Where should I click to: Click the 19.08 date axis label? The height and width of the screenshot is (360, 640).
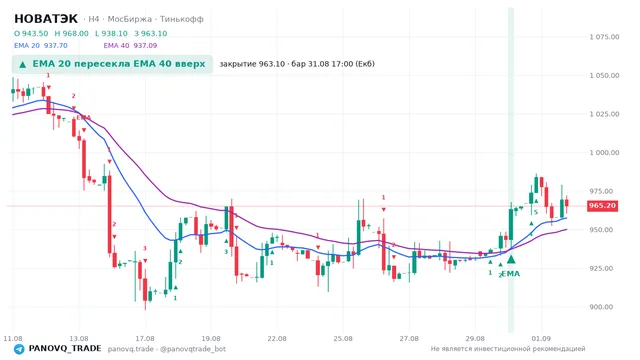tap(211, 338)
